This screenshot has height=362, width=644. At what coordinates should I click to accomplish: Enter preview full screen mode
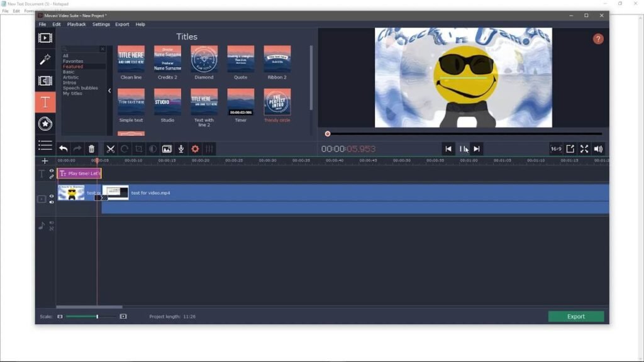(584, 149)
